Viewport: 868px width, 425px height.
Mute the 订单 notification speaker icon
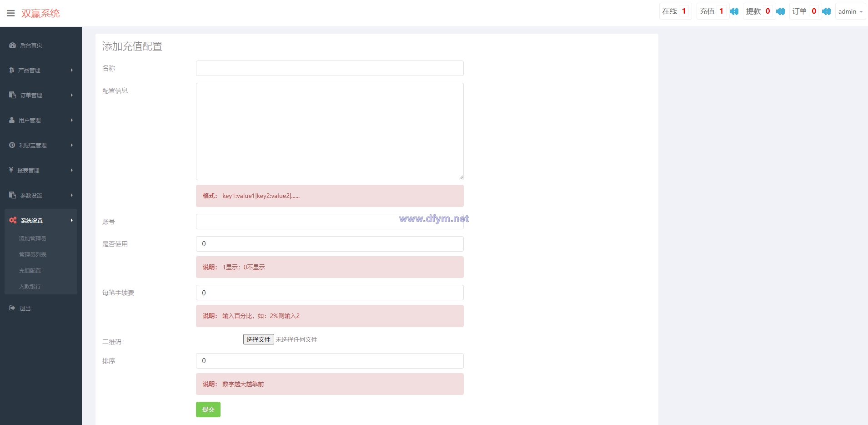point(826,11)
